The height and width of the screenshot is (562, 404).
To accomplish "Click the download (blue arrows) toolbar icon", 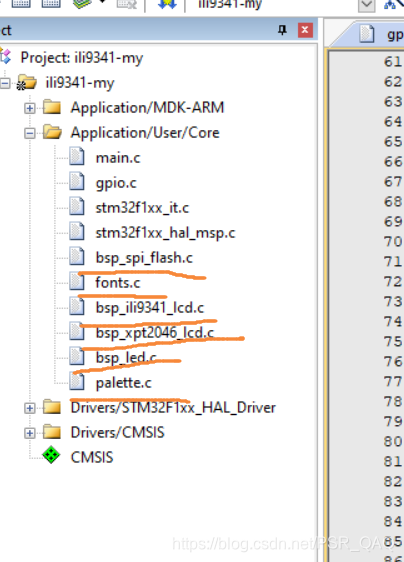I will [x=167, y=4].
